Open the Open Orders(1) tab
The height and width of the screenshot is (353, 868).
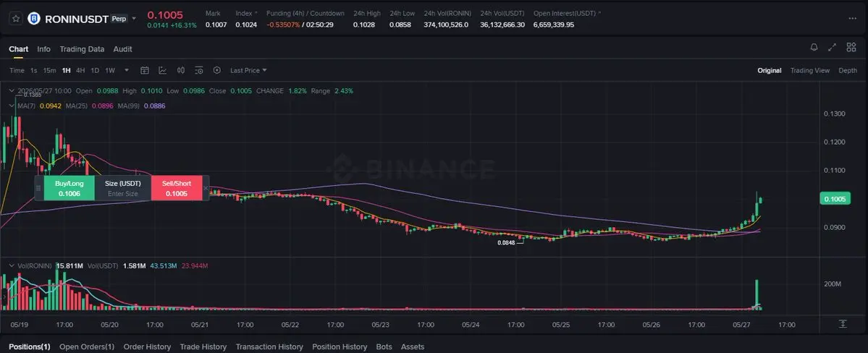[x=87, y=347]
